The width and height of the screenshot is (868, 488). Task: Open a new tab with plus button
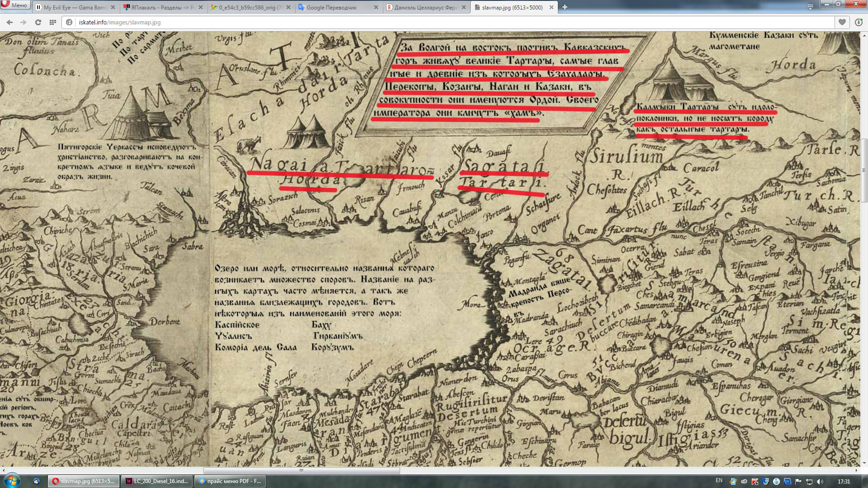click(x=565, y=7)
